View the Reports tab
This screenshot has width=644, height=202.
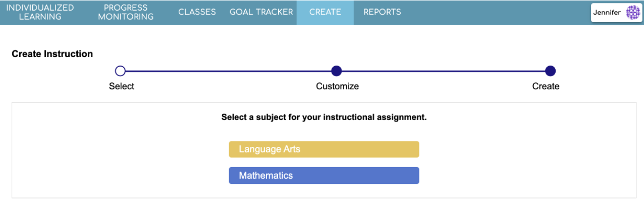(382, 12)
